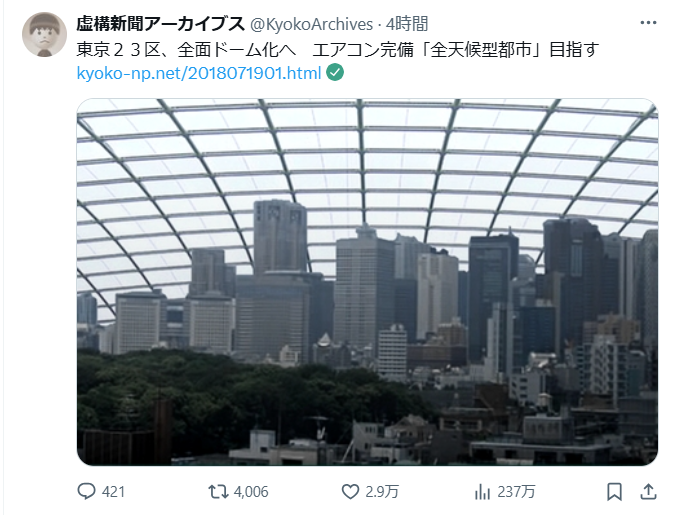Viewport: 675px width, 515px height.
Task: Click the @KyokoArchives handle
Action: (x=311, y=24)
